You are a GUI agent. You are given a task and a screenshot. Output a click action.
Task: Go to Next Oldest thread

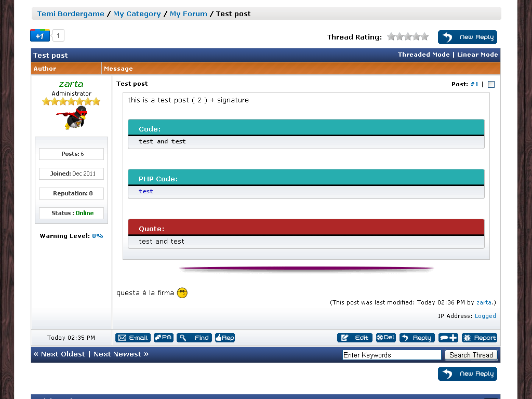pos(59,354)
